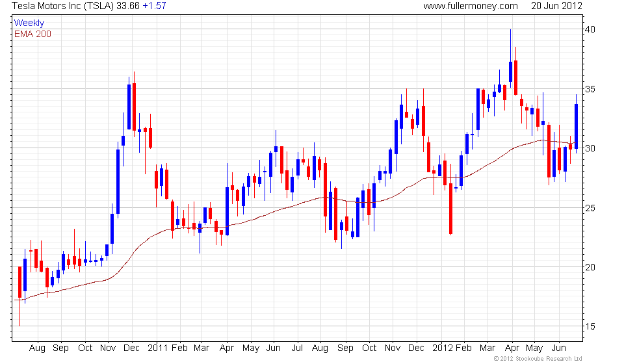Select the 'Weekly' timeframe label

coord(29,23)
